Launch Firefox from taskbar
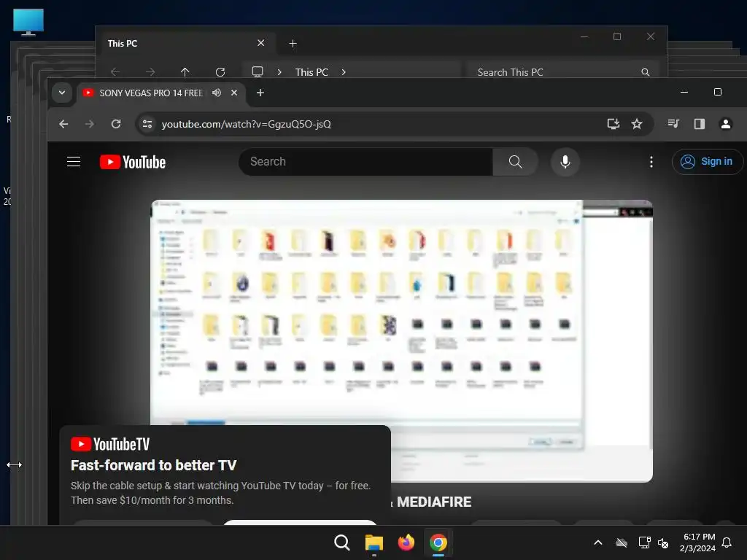 pos(406,542)
